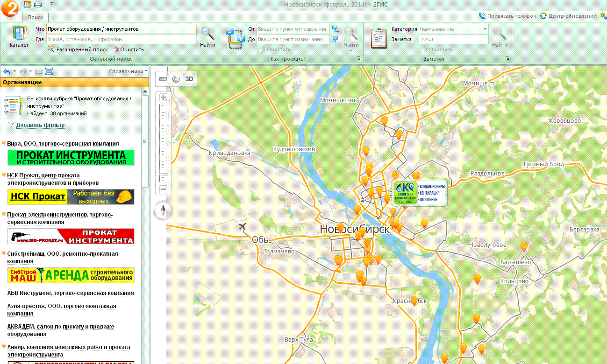Open the Справочники dropdown
The width and height of the screenshot is (607, 364).
tap(128, 71)
